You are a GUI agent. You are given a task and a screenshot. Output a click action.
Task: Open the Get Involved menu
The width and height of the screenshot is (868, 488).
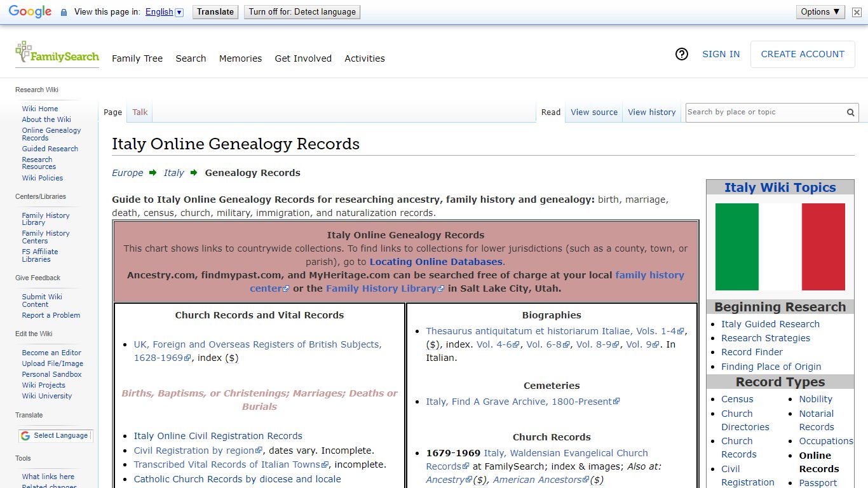[303, 58]
